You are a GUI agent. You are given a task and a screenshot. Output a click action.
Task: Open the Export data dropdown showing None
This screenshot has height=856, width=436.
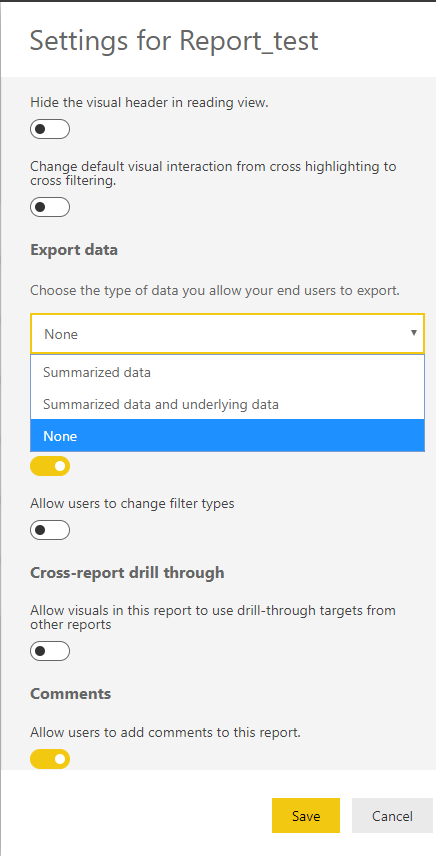(x=228, y=334)
